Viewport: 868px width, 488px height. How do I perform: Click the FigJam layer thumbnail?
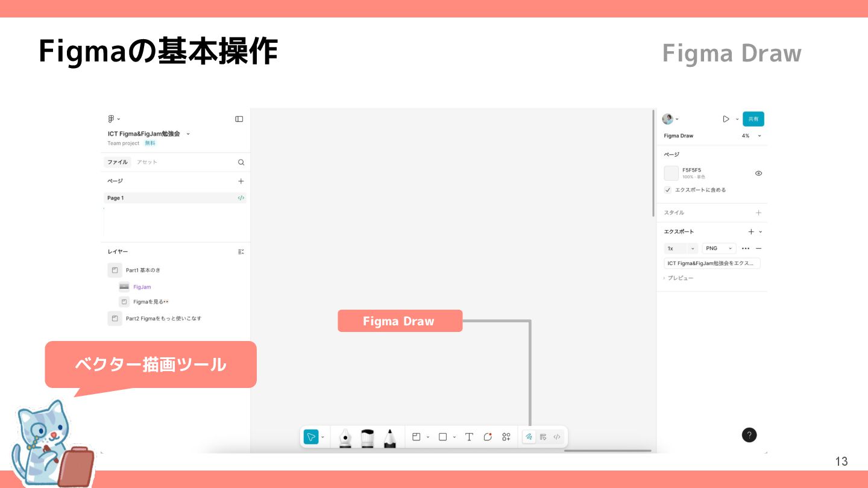point(124,287)
